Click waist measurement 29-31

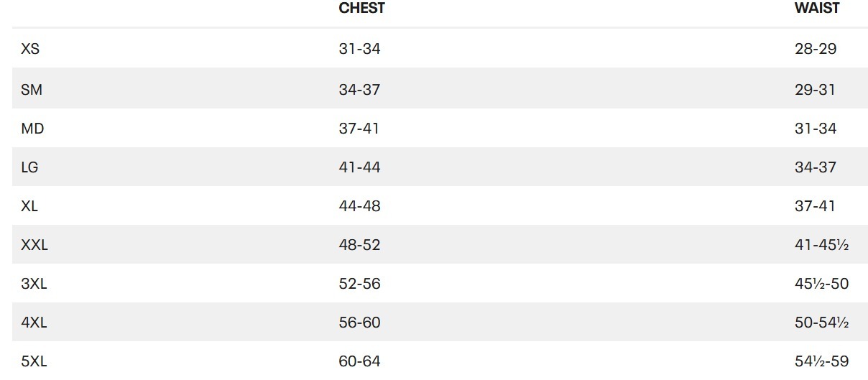pyautogui.click(x=815, y=90)
